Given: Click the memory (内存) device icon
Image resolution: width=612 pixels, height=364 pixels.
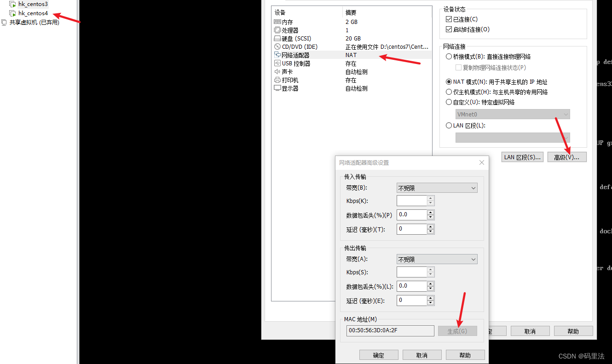Looking at the screenshot, I should (x=277, y=22).
